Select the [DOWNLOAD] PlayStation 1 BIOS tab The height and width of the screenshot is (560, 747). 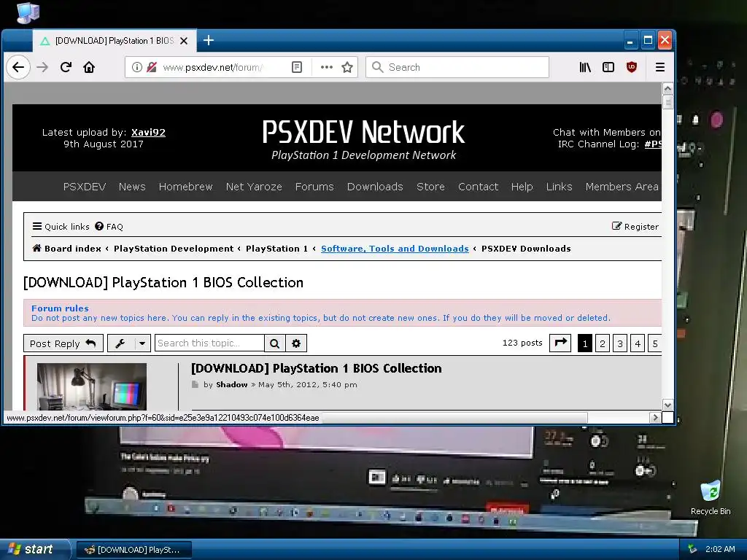115,41
